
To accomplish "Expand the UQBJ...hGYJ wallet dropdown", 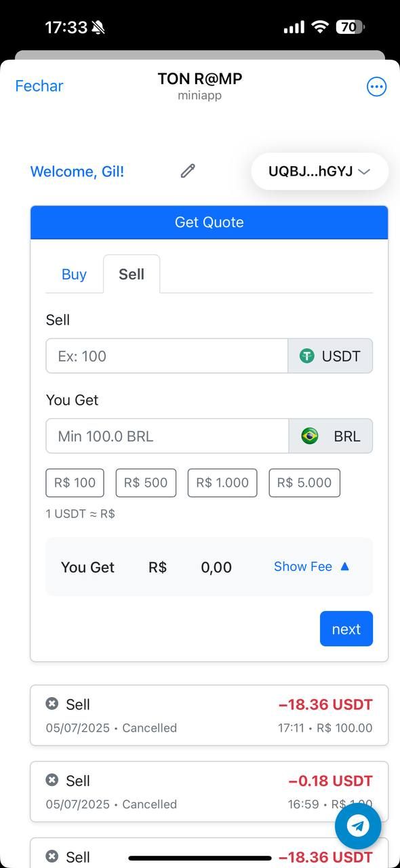I will tap(319, 172).
